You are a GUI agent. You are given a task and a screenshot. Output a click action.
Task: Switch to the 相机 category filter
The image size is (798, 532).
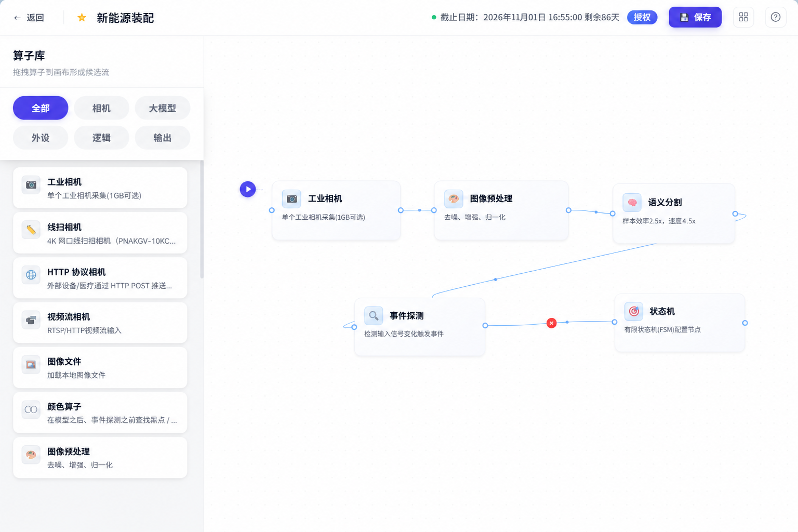pos(101,108)
